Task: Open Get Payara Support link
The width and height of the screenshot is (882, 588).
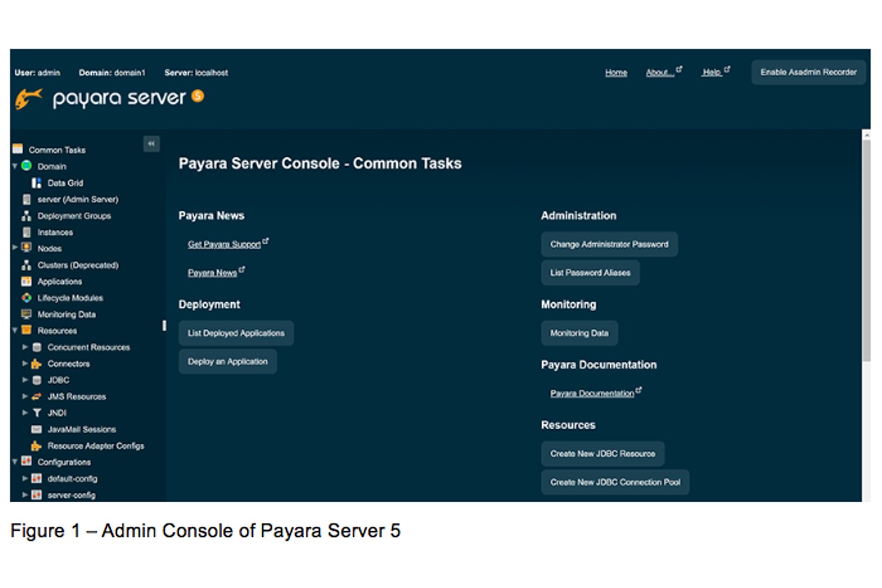Action: pos(228,244)
